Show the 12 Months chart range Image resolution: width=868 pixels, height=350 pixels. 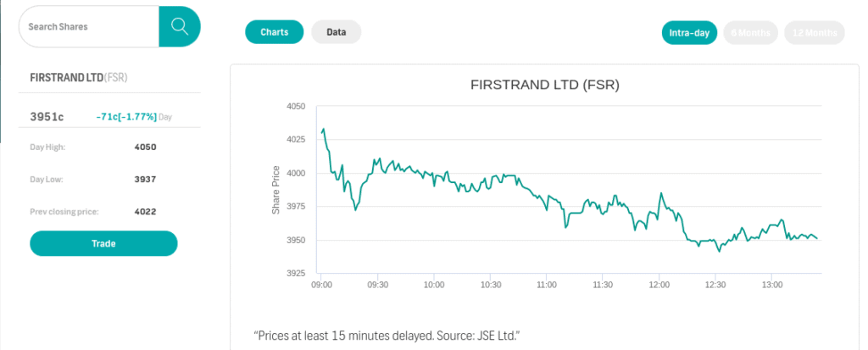pyautogui.click(x=815, y=33)
